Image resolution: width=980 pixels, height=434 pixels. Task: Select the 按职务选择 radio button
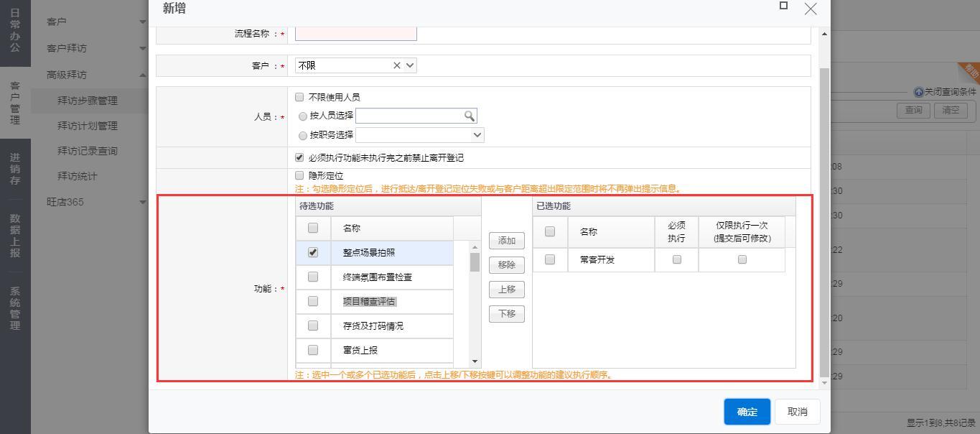pos(303,136)
